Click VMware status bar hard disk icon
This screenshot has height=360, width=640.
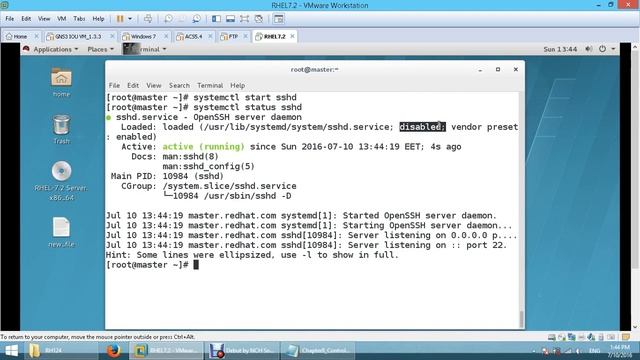pos(551,337)
